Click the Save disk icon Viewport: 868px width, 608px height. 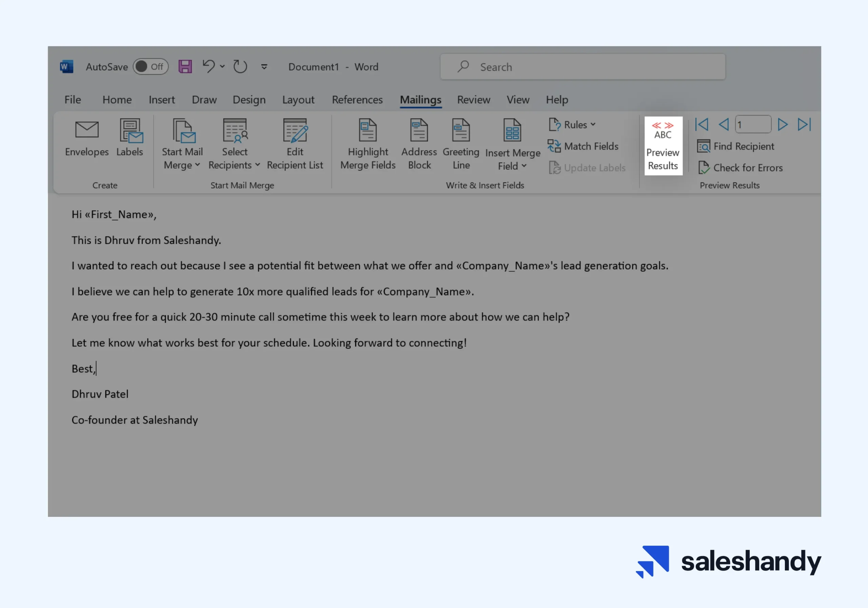pos(185,67)
